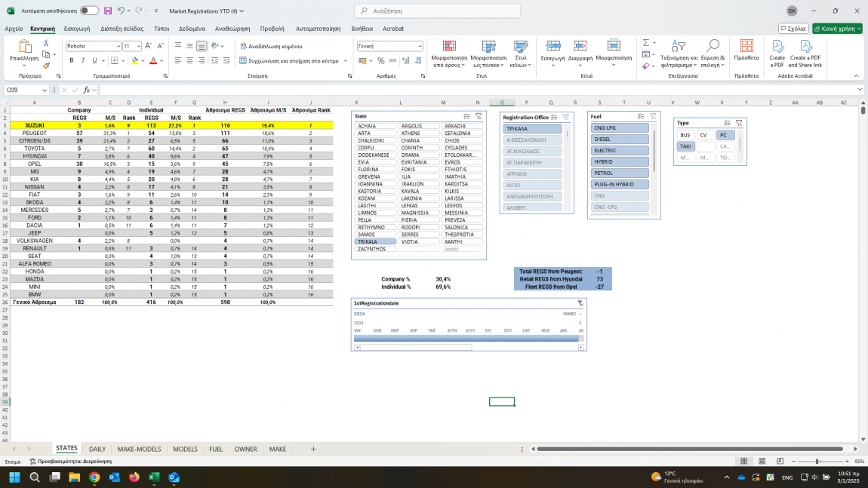Switch to Page Layout view in status bar
868x488 pixels.
(x=762, y=462)
